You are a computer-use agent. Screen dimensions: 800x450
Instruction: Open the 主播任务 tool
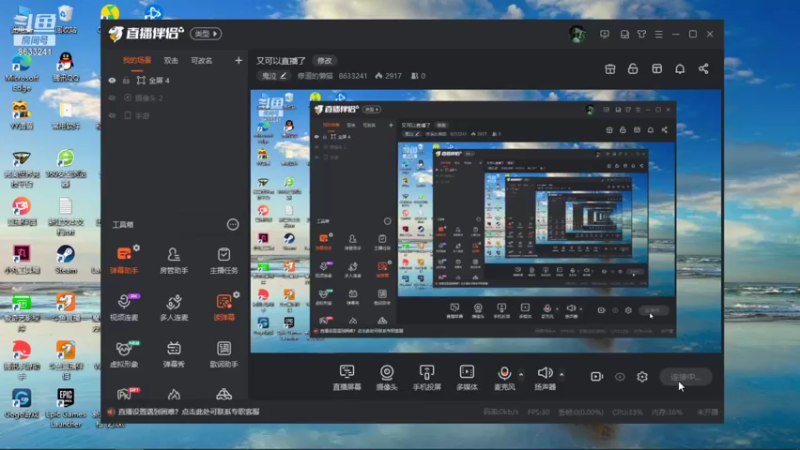[223, 260]
